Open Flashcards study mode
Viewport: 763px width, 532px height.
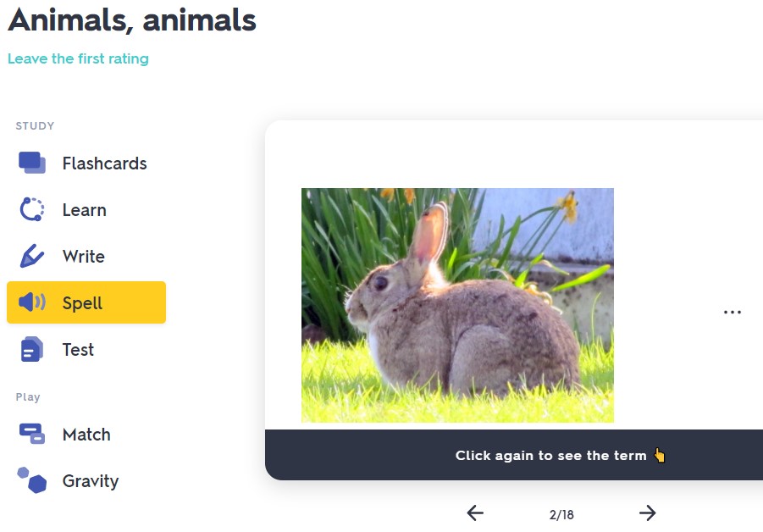104,163
